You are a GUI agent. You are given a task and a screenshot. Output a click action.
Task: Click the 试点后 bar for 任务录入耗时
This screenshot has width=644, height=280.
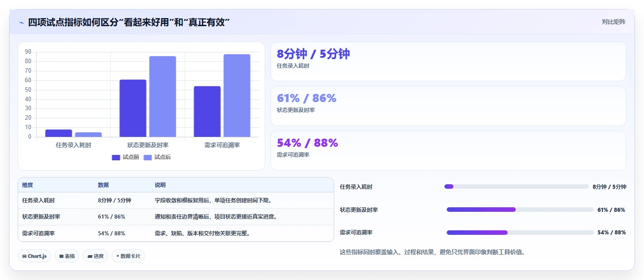click(89, 135)
